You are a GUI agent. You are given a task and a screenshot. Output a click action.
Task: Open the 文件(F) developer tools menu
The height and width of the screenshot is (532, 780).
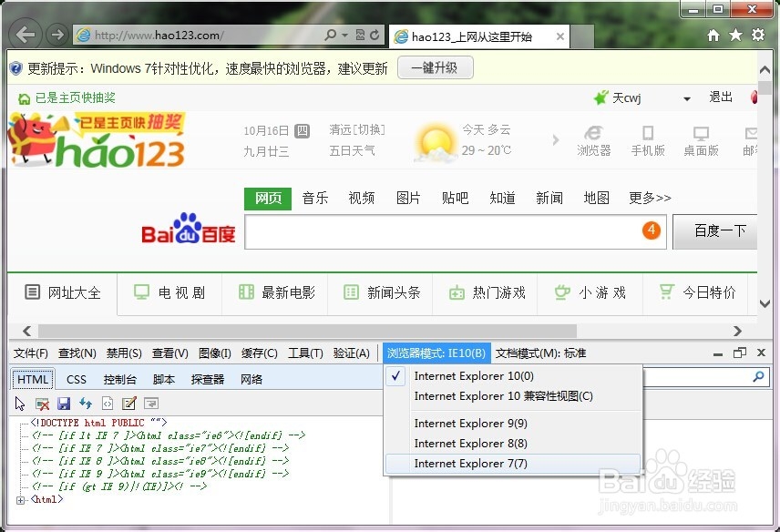coord(31,353)
